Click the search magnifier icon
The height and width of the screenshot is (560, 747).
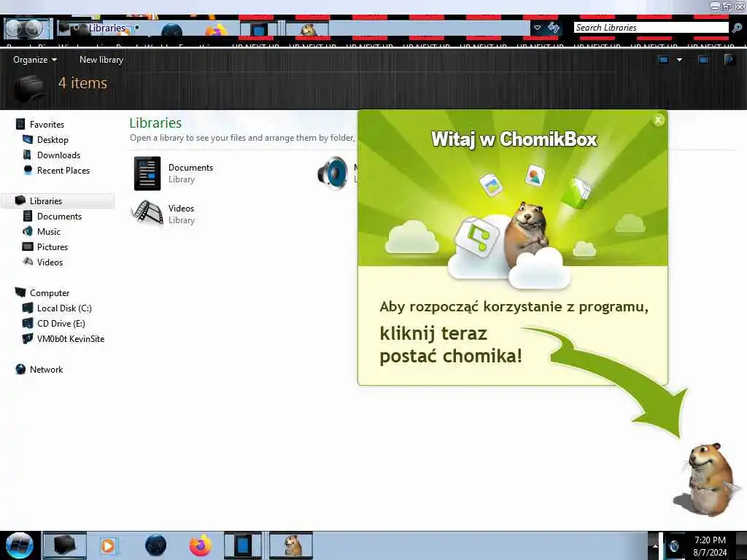pyautogui.click(x=737, y=28)
